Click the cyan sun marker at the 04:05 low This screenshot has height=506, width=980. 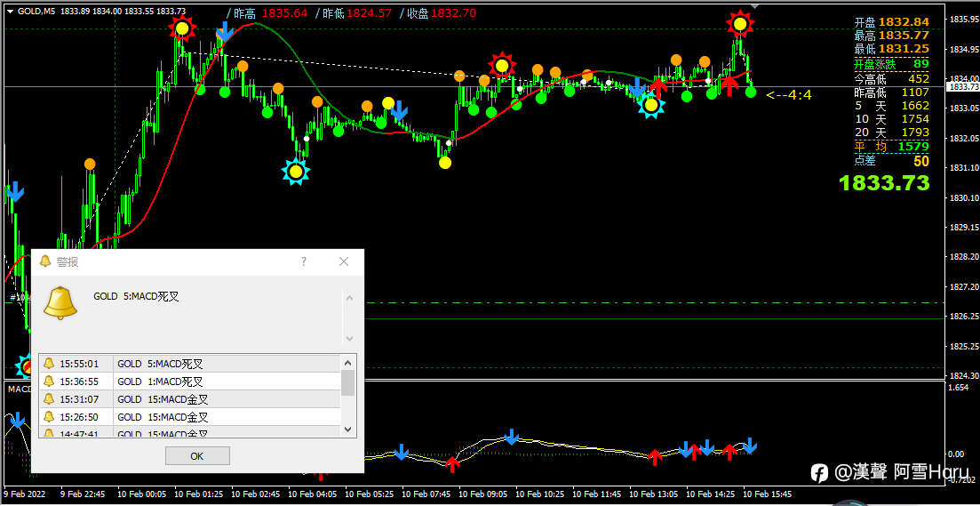click(296, 172)
